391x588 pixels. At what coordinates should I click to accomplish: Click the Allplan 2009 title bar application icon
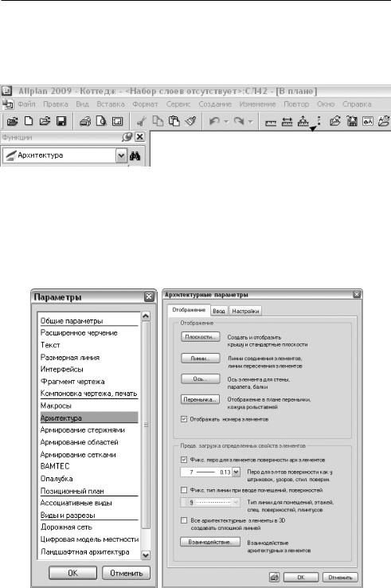tap(6, 91)
